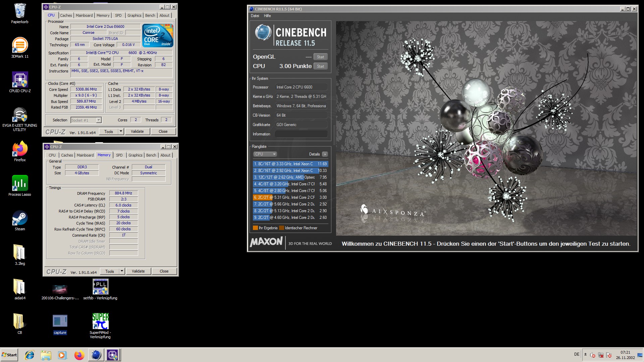The height and width of the screenshot is (362, 644).
Task: Open Bench tab in top CPU-Z window
Action: (150, 15)
